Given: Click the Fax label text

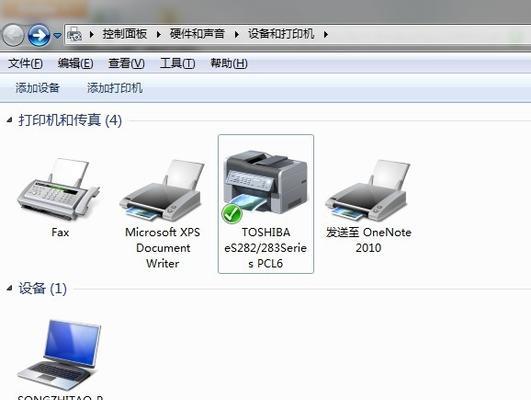Looking at the screenshot, I should [x=60, y=232].
